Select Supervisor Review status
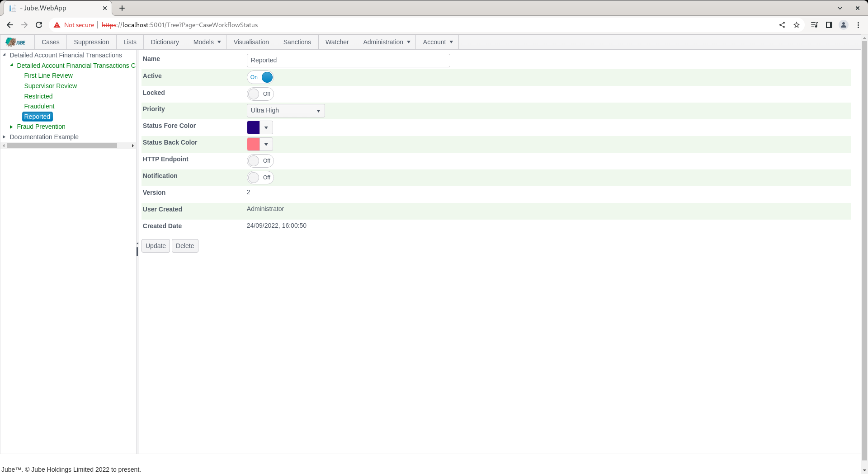Viewport: 868px width, 474px height. coord(51,86)
